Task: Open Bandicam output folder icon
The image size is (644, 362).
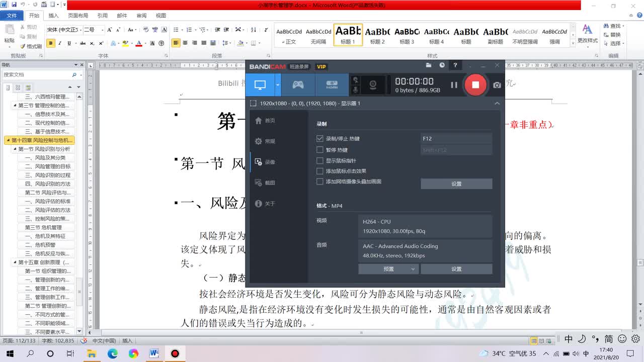Action: pos(429,65)
